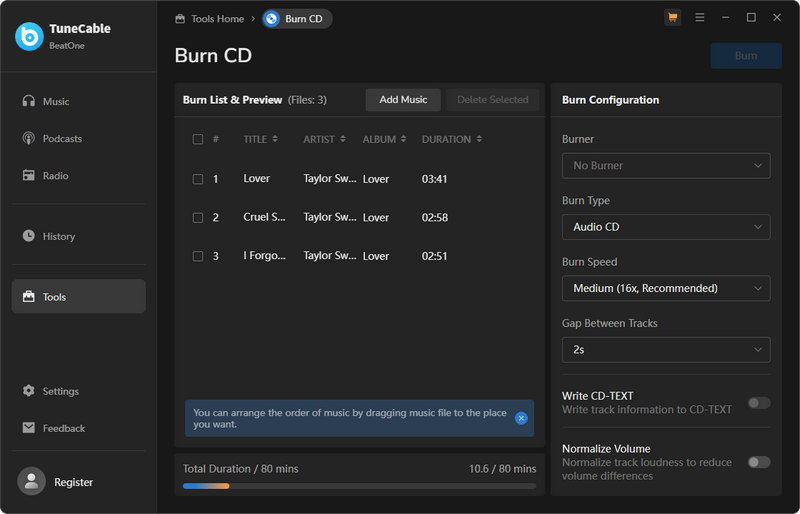The image size is (800, 514).
Task: Click duration cell '03:41'
Action: point(434,179)
